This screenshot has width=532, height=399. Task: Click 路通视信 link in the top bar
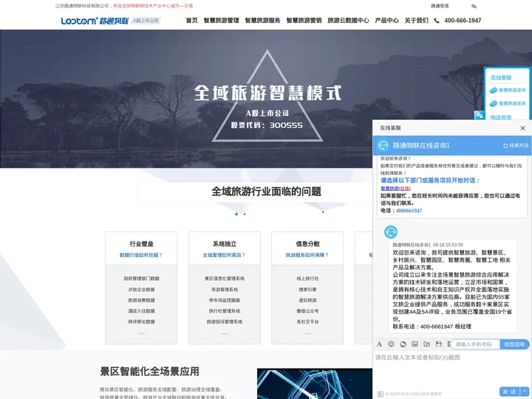click(x=440, y=6)
